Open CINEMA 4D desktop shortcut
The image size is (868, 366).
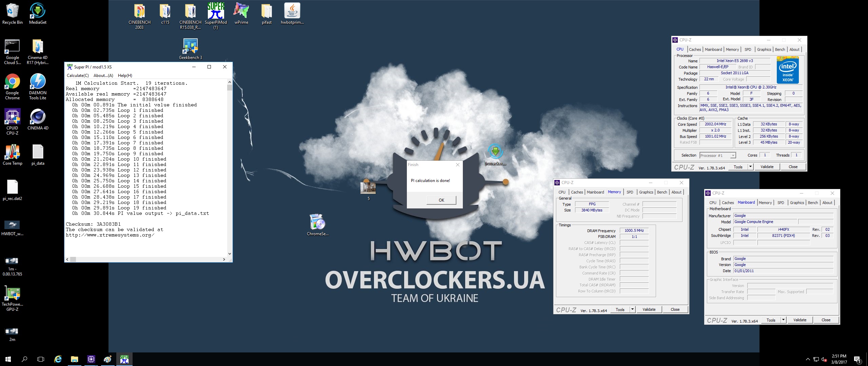pyautogui.click(x=38, y=119)
